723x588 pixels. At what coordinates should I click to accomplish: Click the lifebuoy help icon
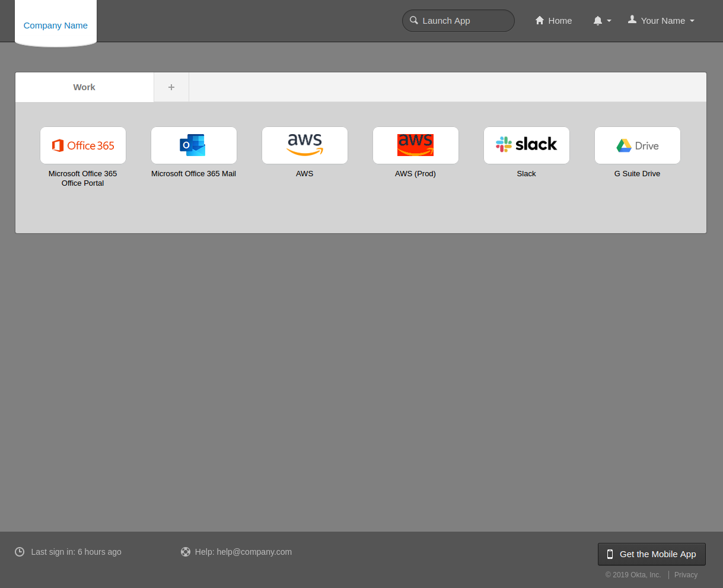coord(186,552)
